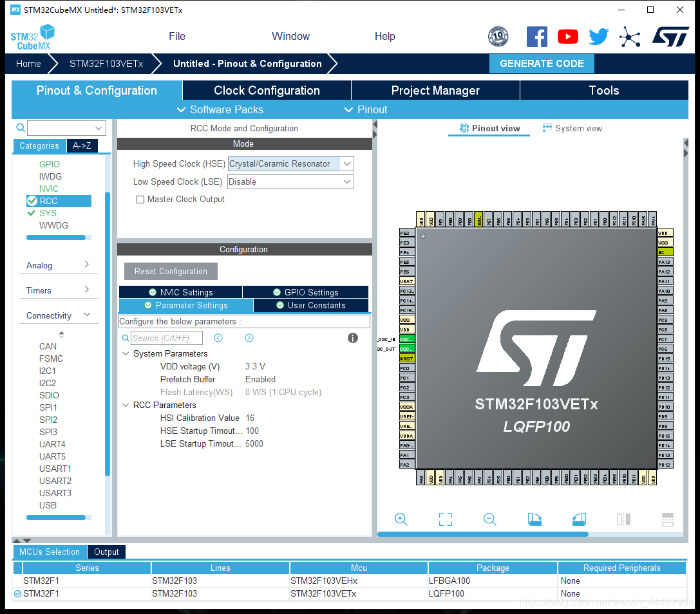
Task: Select the VBAT pin on chip
Action: 407,281
